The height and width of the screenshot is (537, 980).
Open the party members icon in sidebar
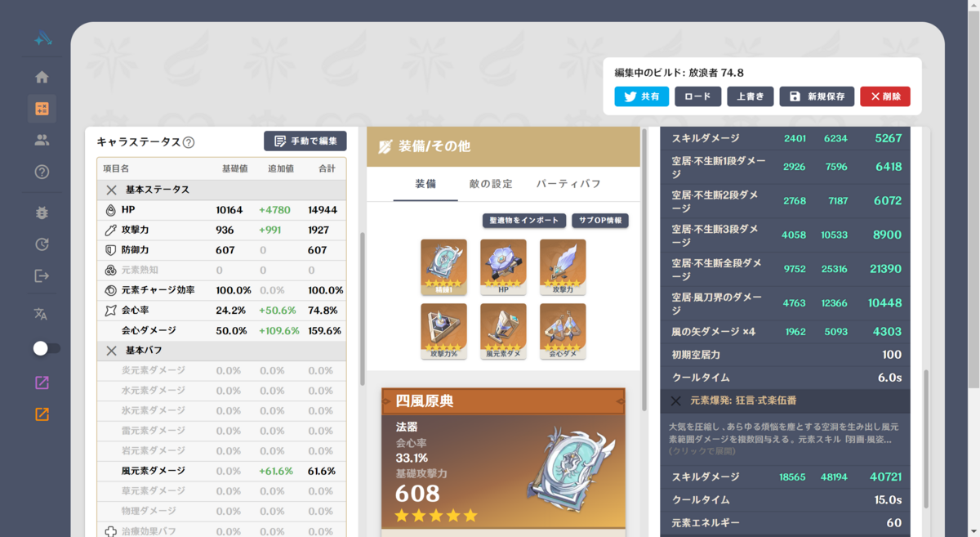(x=42, y=140)
